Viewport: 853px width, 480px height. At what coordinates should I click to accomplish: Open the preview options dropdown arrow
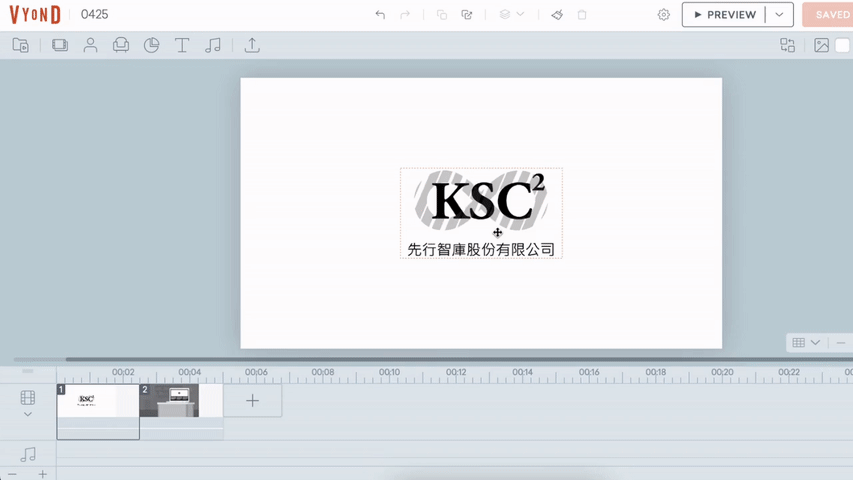(780, 15)
